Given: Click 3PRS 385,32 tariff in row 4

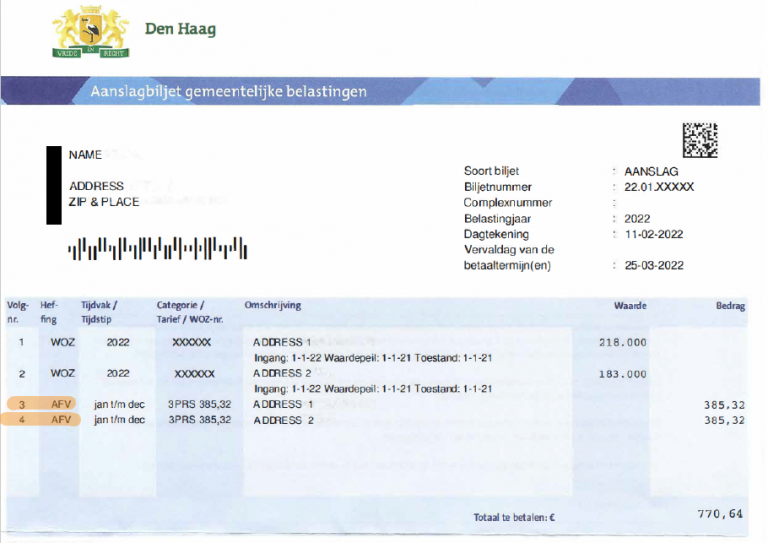Looking at the screenshot, I should pos(199,420).
